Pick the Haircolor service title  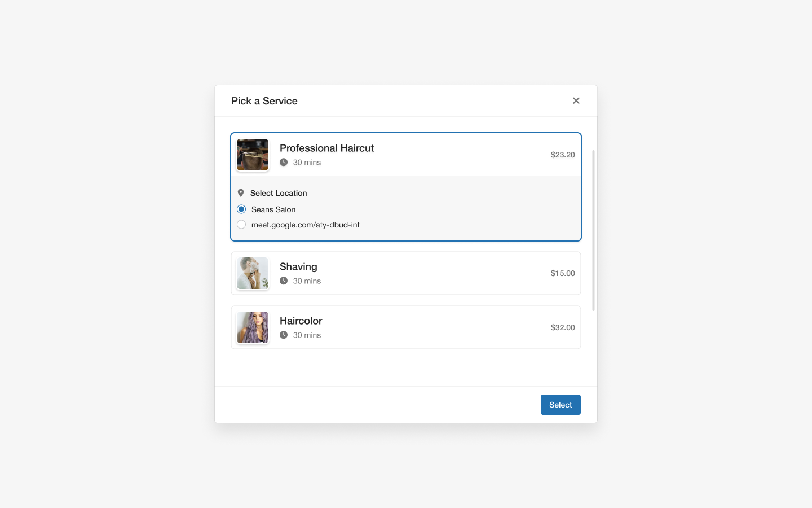[301, 321]
